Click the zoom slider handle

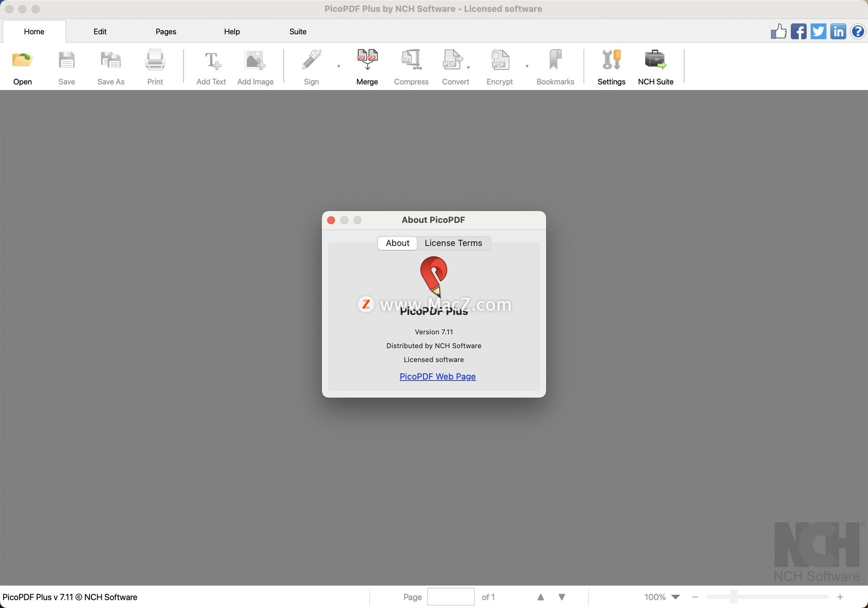[733, 597]
